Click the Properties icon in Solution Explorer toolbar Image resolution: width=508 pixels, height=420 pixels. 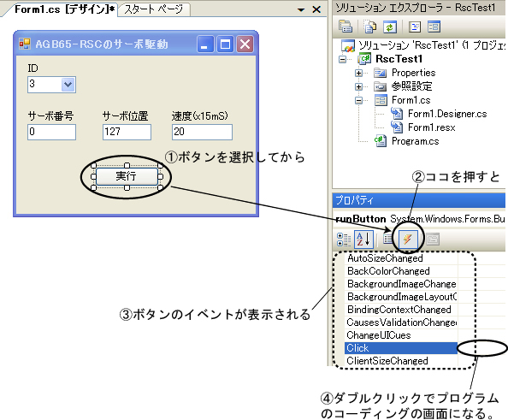click(346, 27)
